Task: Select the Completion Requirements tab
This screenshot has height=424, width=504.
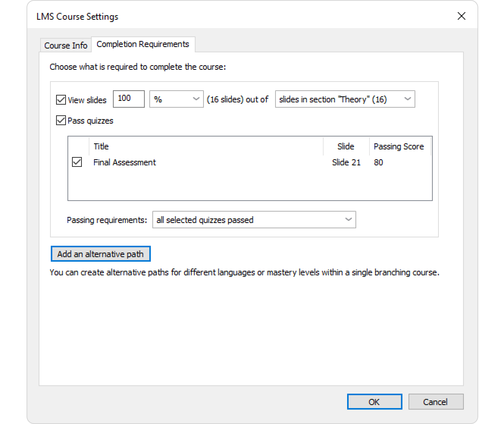Action: tap(143, 44)
